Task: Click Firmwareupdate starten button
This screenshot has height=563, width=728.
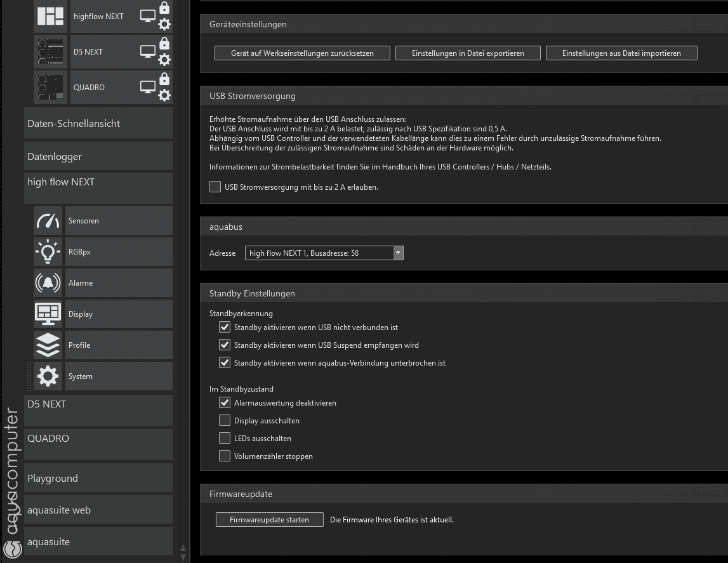Action: click(x=269, y=519)
